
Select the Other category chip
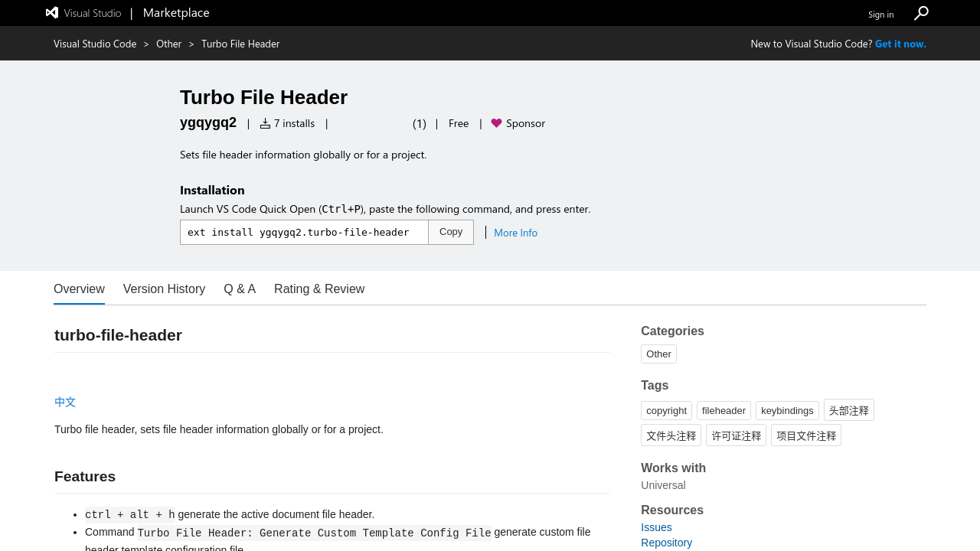tap(658, 354)
